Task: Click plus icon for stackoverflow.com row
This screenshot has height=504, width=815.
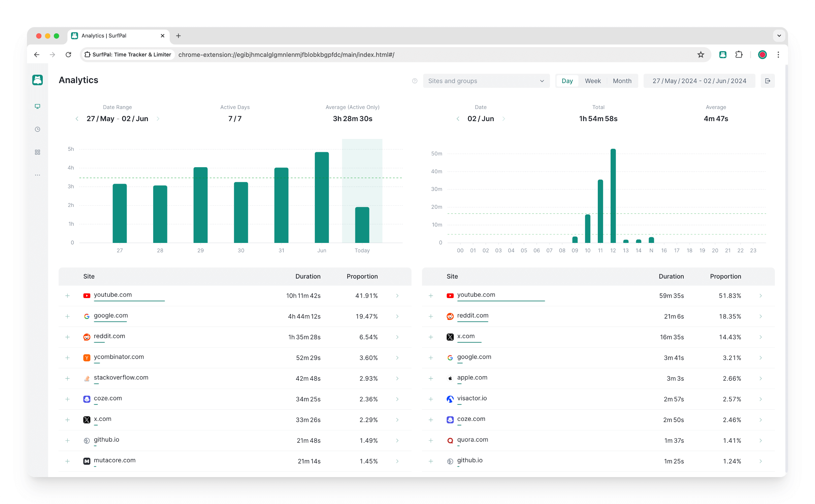Action: pyautogui.click(x=67, y=379)
